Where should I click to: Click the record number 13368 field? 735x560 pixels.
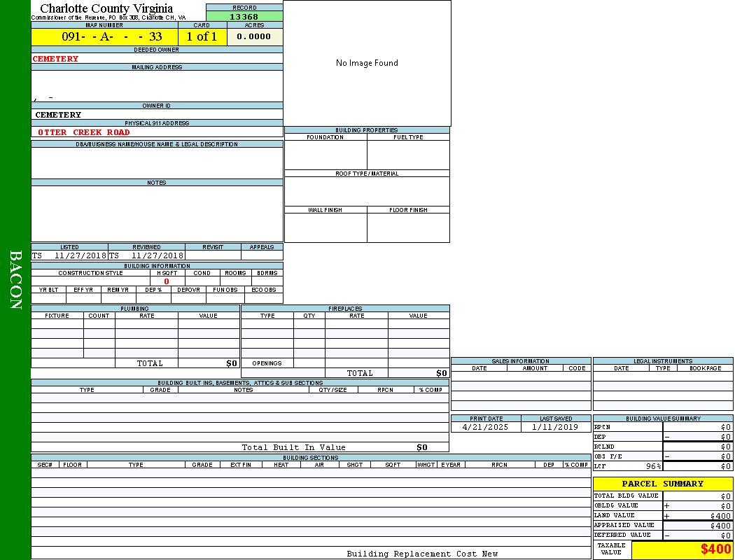[x=244, y=17]
